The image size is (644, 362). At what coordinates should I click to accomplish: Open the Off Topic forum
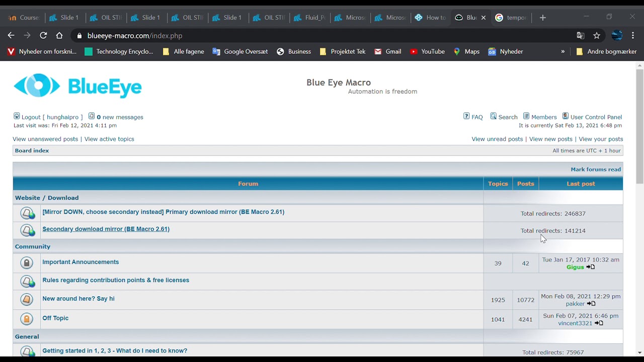[x=55, y=318]
